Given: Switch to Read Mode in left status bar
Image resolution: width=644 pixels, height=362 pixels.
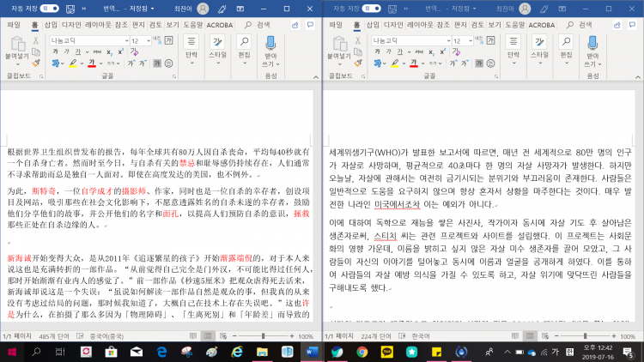Looking at the screenshot, I should tap(193, 336).
